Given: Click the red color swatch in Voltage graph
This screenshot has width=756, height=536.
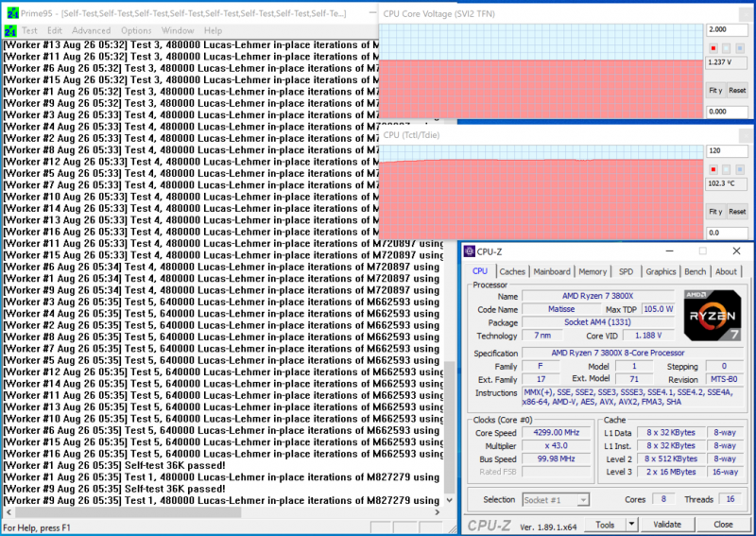Looking at the screenshot, I should click(x=713, y=48).
